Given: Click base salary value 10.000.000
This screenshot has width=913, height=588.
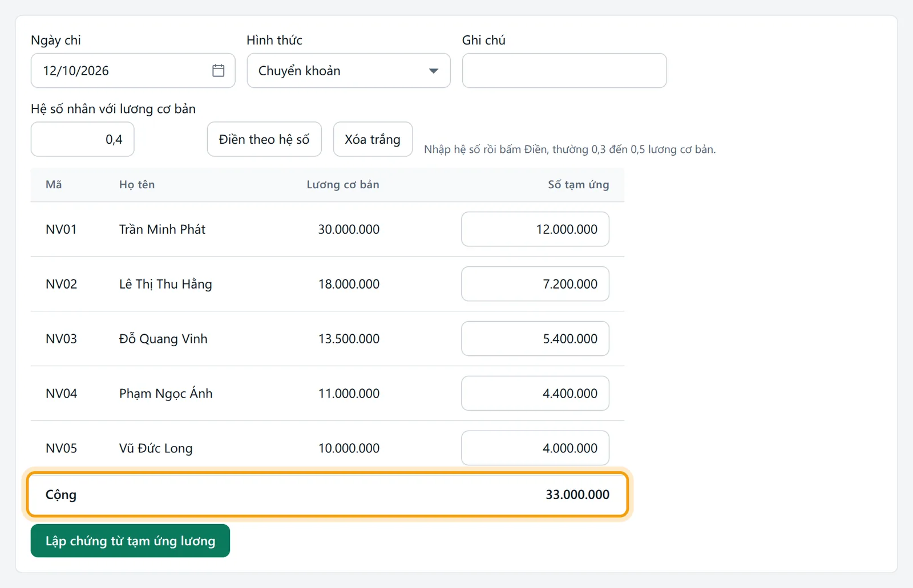Looking at the screenshot, I should [x=349, y=448].
